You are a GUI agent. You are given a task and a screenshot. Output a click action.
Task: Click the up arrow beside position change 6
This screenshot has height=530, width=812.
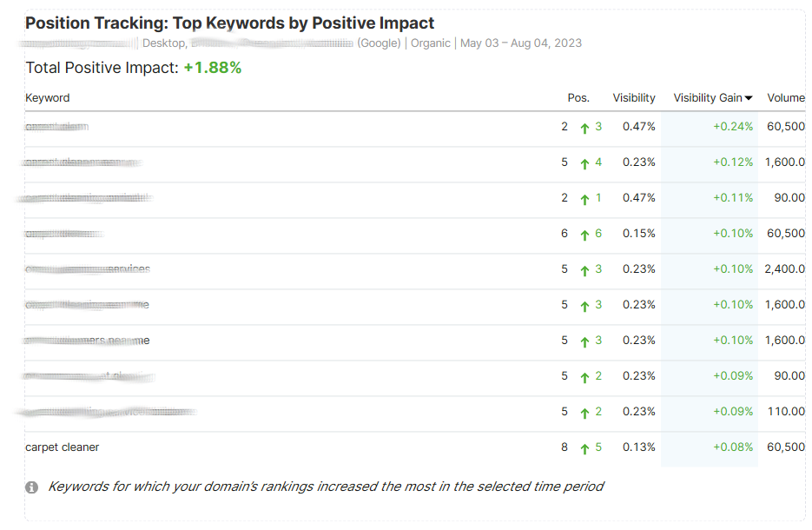tap(584, 235)
